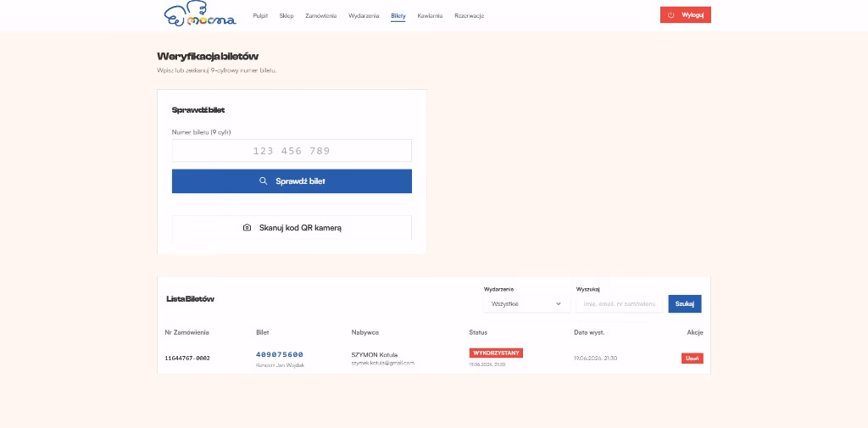Image resolution: width=868 pixels, height=428 pixels.
Task: Click the Szukaj button
Action: point(685,304)
